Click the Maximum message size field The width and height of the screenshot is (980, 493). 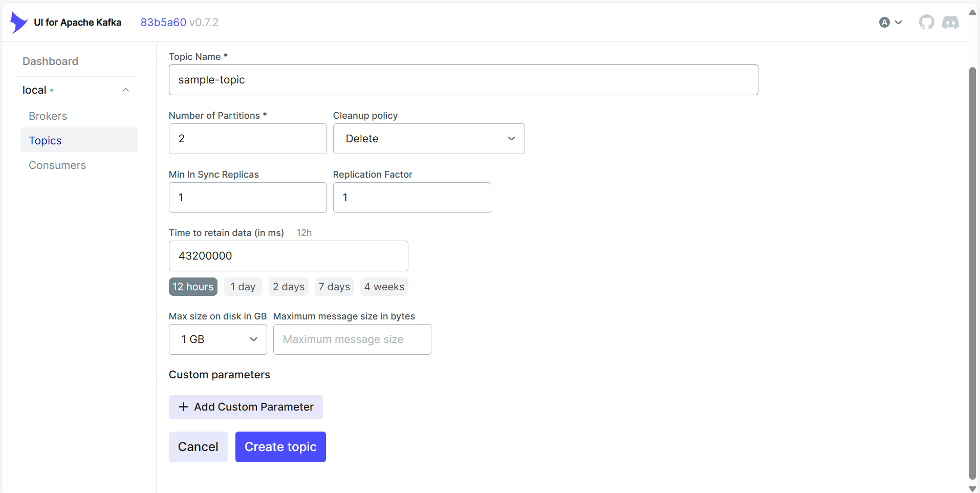tap(352, 339)
